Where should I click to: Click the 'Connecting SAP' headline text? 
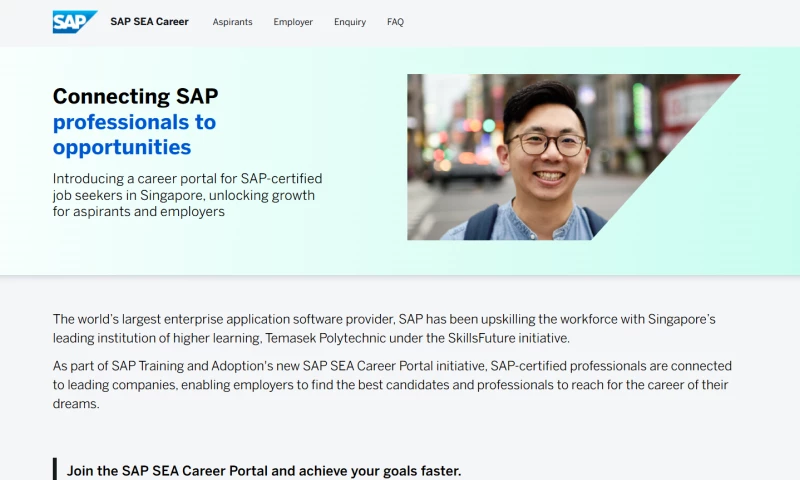tap(136, 96)
